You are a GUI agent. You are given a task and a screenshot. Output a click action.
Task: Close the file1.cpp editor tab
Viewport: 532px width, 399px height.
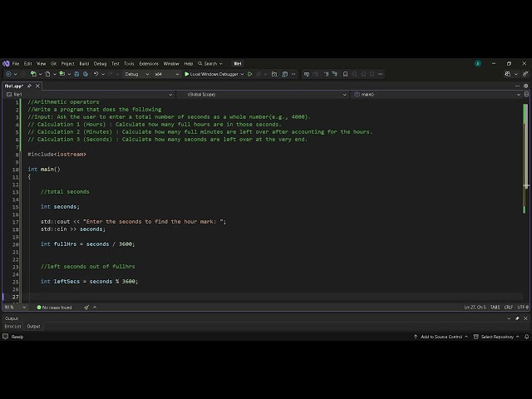coord(37,86)
